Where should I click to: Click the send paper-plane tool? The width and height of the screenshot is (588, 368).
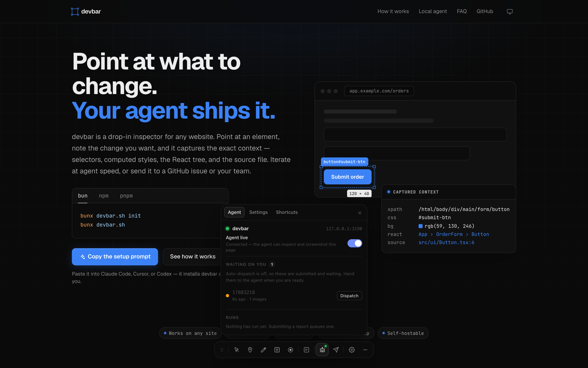[x=336, y=350]
